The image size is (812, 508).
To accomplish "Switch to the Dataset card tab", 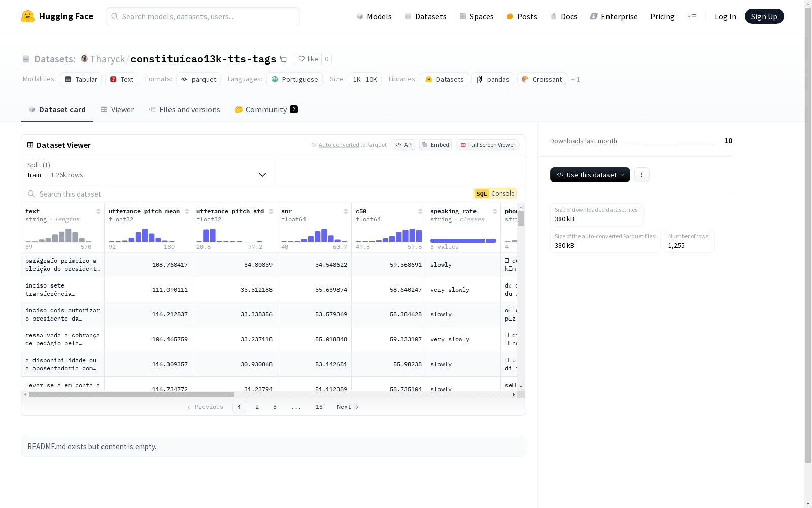I will 57,110.
